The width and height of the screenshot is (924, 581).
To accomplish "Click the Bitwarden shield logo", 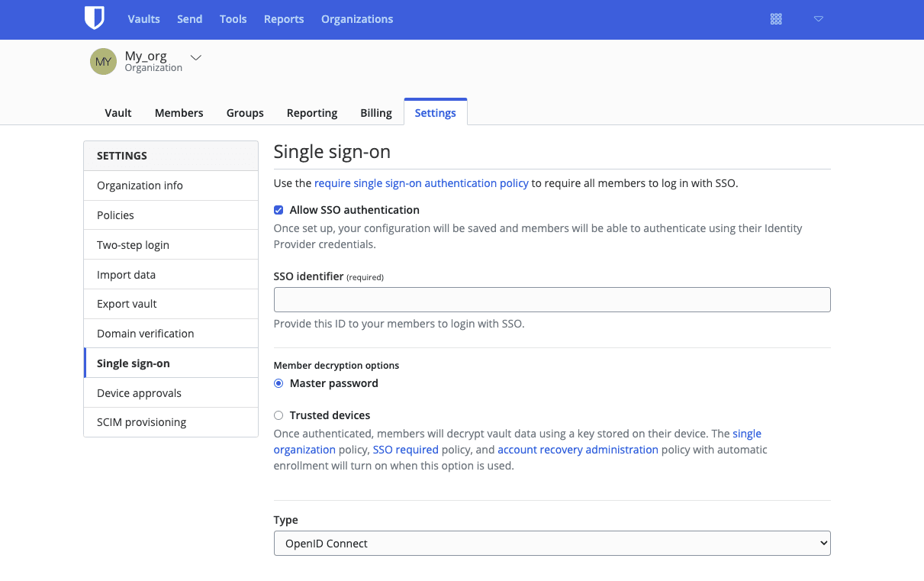I will coord(95,18).
